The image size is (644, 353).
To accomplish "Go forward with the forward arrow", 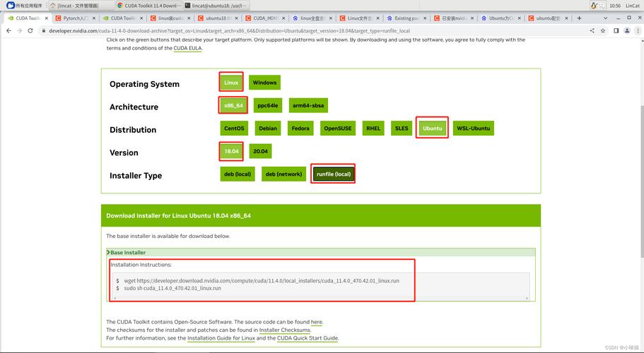I will pos(19,31).
